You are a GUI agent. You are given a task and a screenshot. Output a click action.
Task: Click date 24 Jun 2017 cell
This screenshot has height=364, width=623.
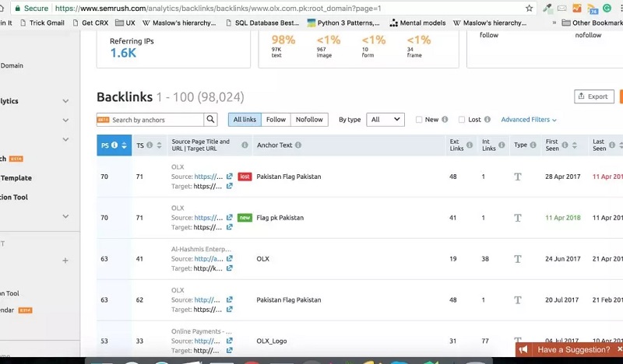click(562, 258)
